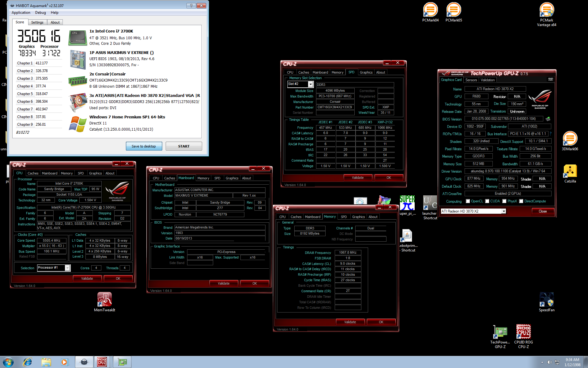Click the Close button in GPU-Z
The width and height of the screenshot is (588, 368).
[x=543, y=211]
